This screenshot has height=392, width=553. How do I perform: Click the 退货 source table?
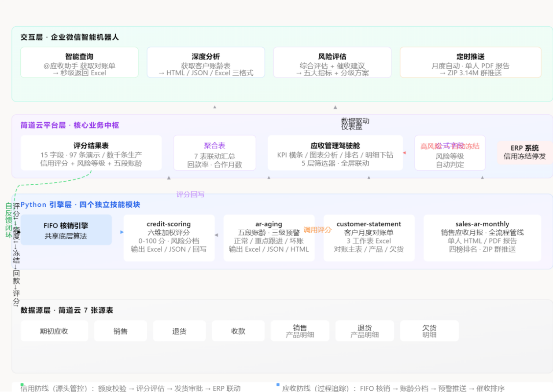(179, 331)
